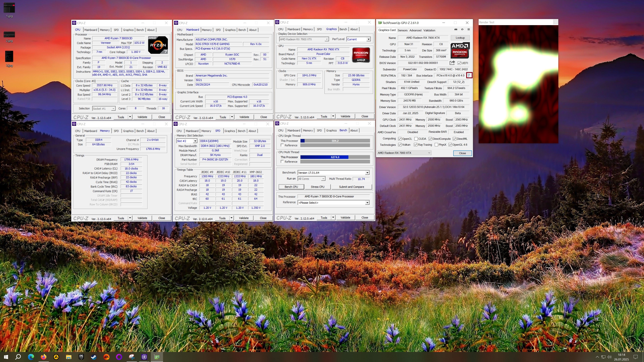Open Bench tab in CPU-Z Graphics window
This screenshot has height=362, width=644.
pyautogui.click(x=343, y=29)
